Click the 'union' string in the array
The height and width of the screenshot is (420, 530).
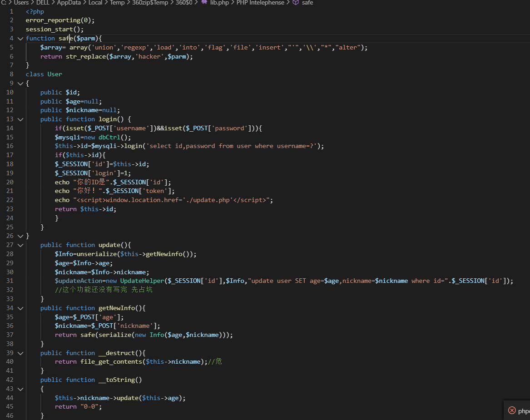pos(104,47)
